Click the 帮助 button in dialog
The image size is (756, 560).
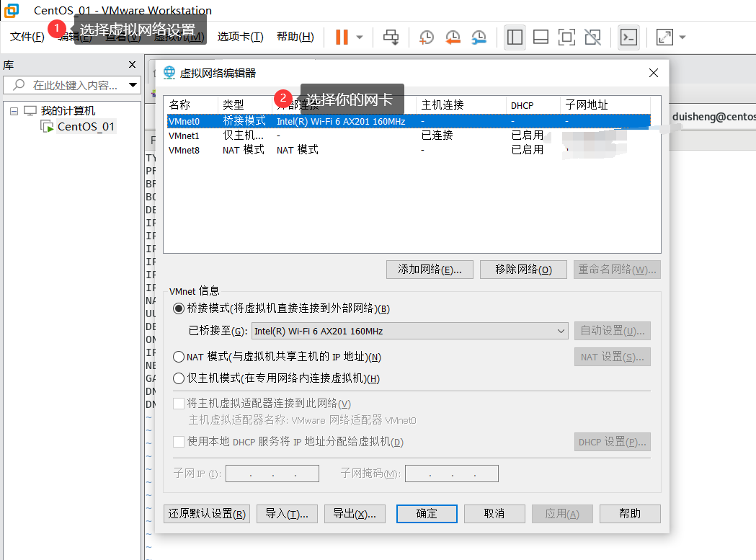630,514
